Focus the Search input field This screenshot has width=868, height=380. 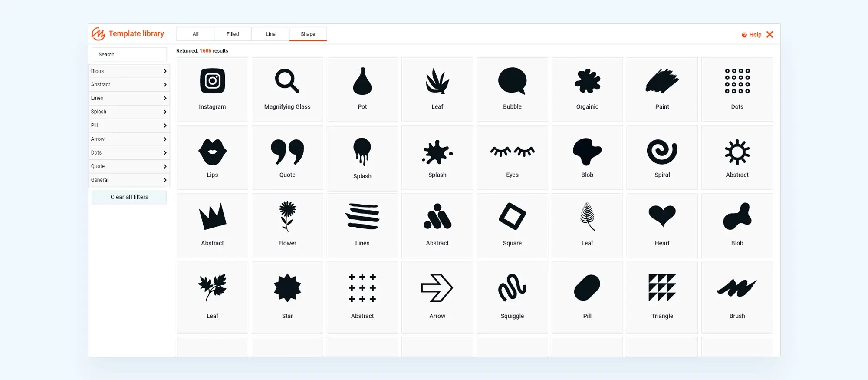coord(129,54)
